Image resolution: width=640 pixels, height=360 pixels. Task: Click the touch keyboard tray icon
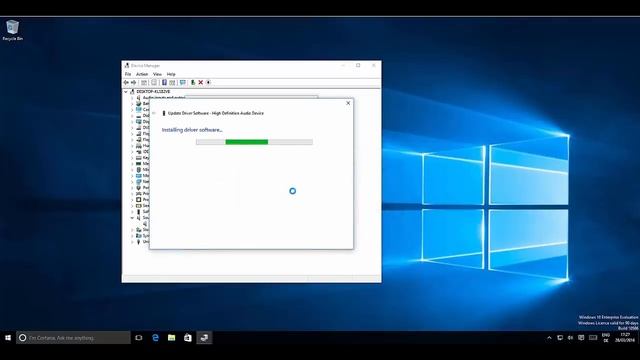[x=593, y=338]
